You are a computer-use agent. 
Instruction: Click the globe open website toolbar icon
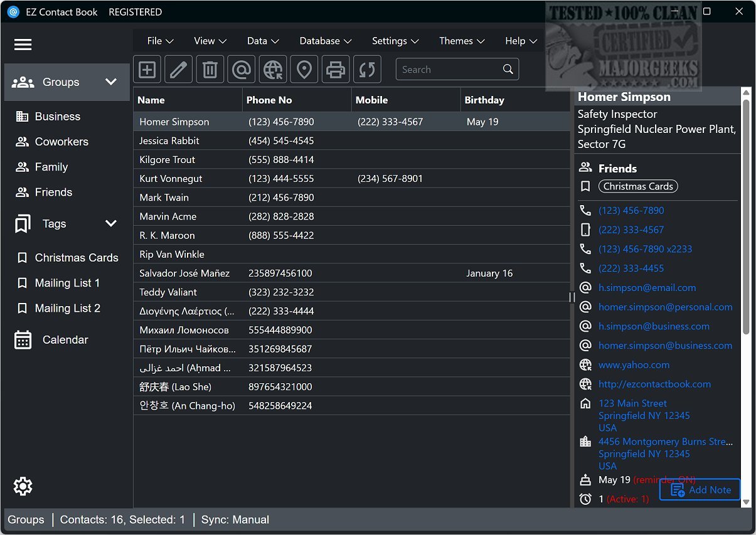tap(273, 70)
